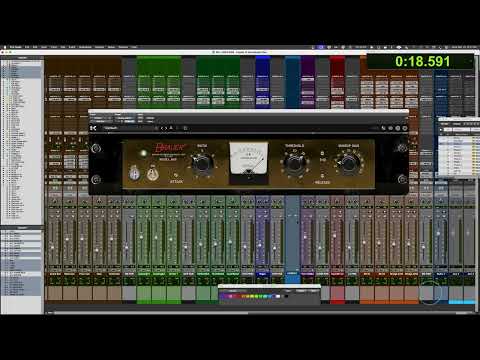
Task: Click the dark blue channel's volume fader
Action: pyautogui.click(x=260, y=245)
